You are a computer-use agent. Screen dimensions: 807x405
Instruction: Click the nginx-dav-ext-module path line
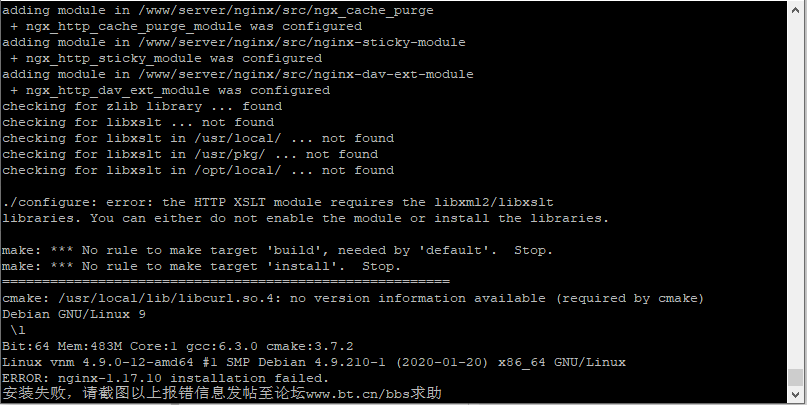pos(238,75)
